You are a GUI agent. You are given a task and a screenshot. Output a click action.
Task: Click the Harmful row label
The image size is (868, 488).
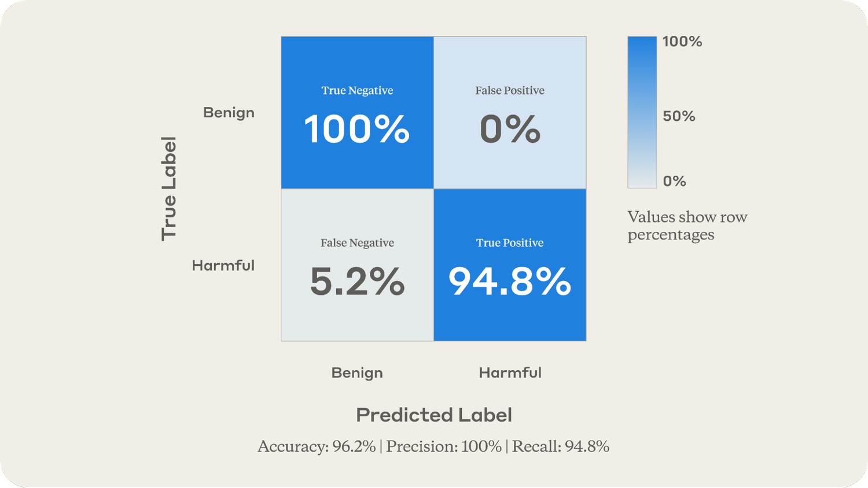coord(223,265)
